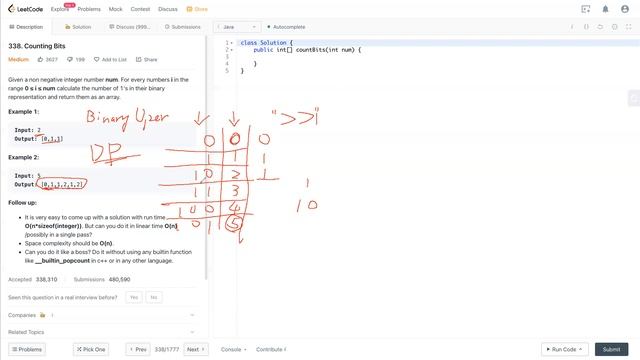Click the 338. Counting Bits title
This screenshot has height=360, width=640.
37,46
